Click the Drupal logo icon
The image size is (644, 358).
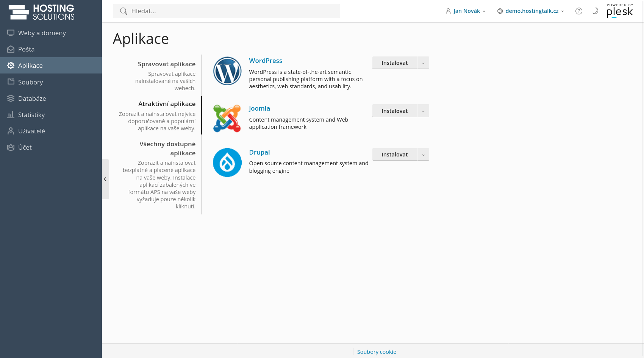[x=227, y=163]
